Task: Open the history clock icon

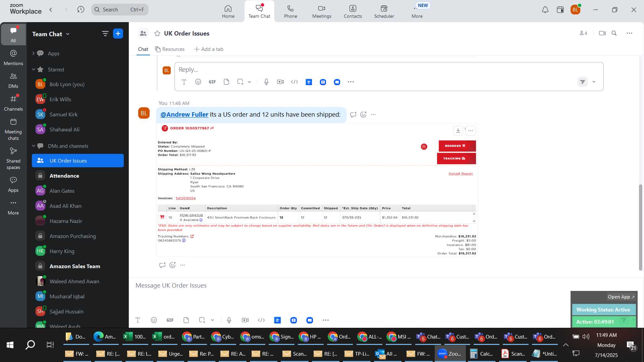Action: click(x=80, y=9)
